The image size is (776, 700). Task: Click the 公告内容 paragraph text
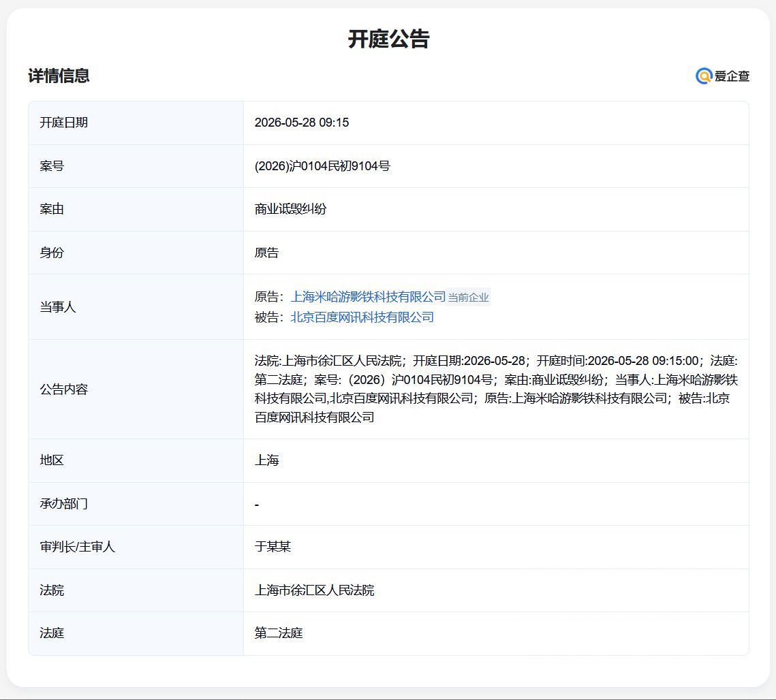point(496,389)
